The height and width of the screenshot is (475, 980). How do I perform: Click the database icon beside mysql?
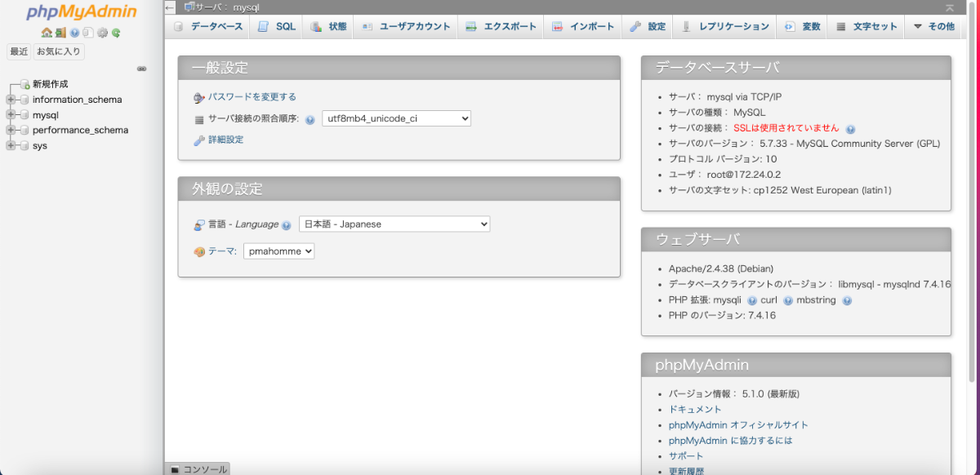tap(24, 115)
